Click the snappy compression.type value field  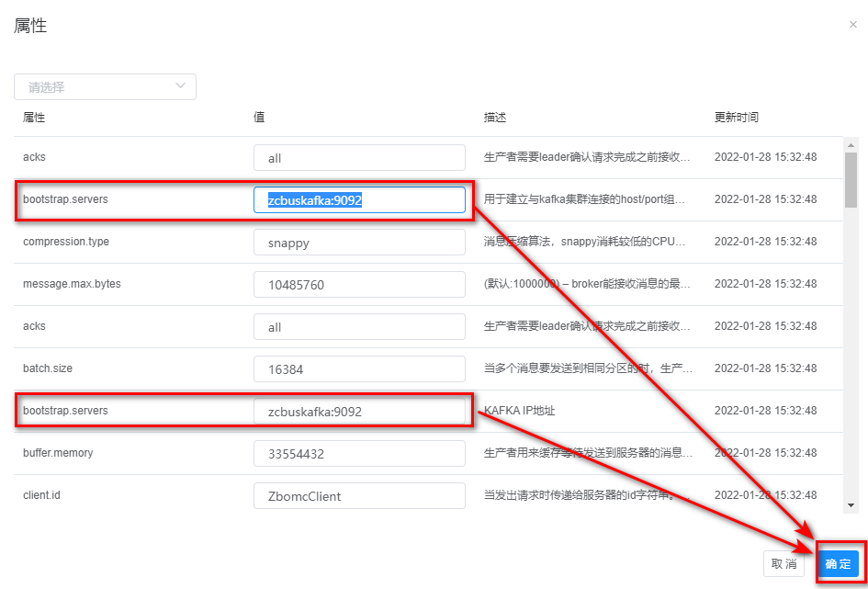tap(359, 243)
